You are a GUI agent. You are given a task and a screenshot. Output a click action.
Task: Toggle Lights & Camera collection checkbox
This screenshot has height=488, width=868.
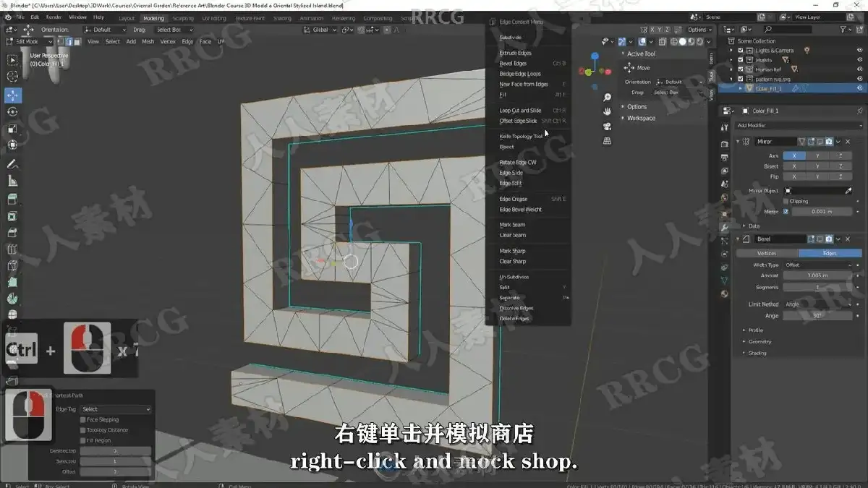741,51
